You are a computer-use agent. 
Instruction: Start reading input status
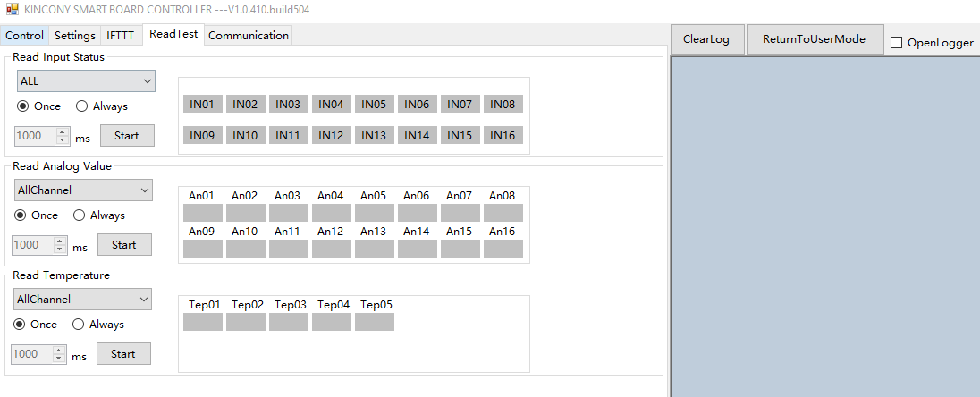tap(126, 136)
